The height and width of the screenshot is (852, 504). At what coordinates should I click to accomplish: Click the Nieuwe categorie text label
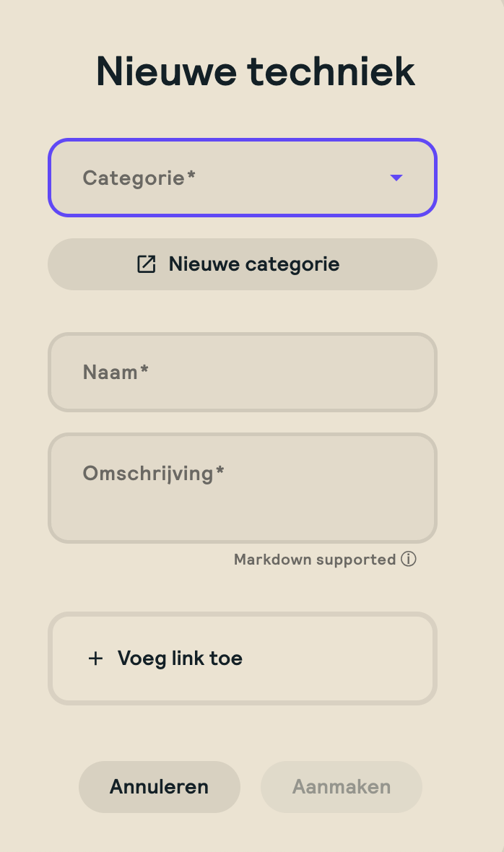coord(254,264)
